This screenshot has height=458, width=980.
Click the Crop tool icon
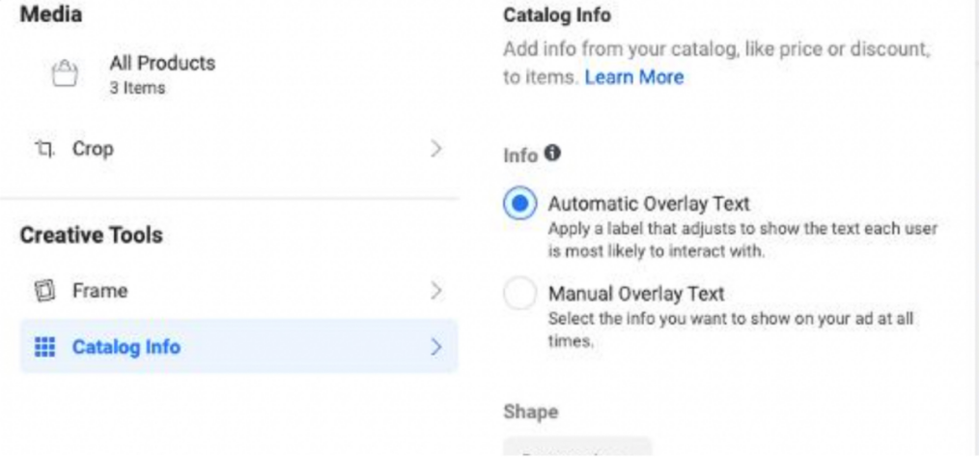pos(44,150)
